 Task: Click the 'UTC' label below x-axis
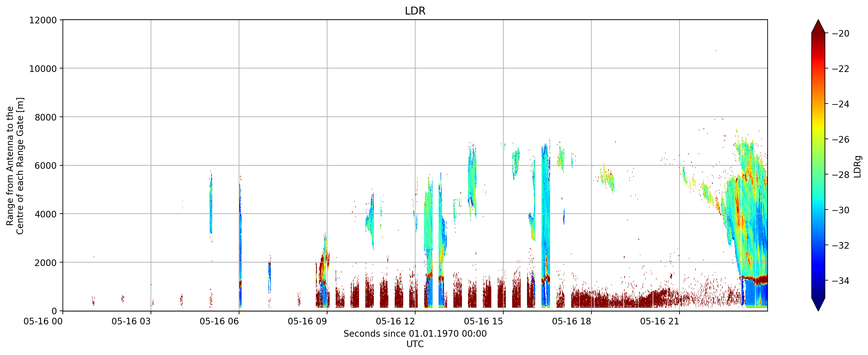415,344
